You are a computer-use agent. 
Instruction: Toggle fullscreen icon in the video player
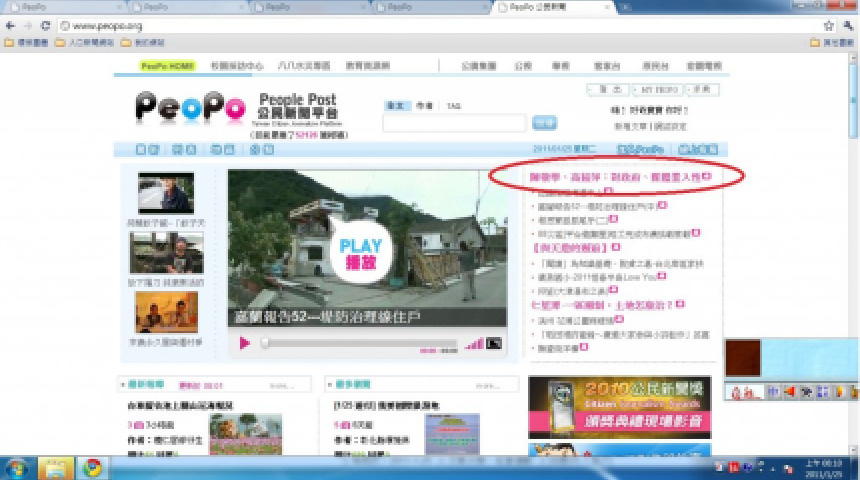493,344
